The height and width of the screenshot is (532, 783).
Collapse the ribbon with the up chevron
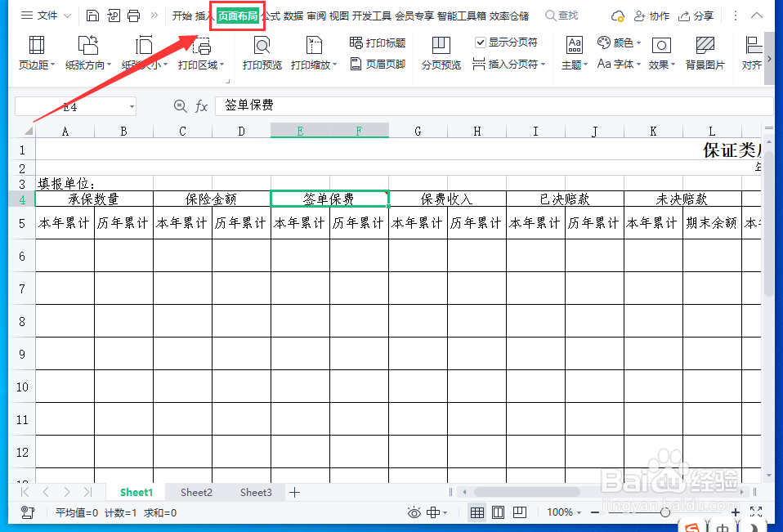click(757, 16)
